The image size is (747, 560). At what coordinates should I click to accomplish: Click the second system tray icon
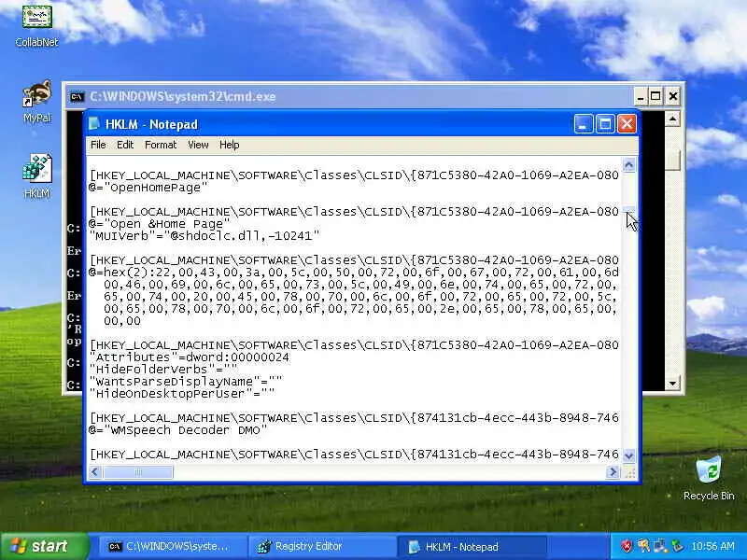(x=643, y=546)
